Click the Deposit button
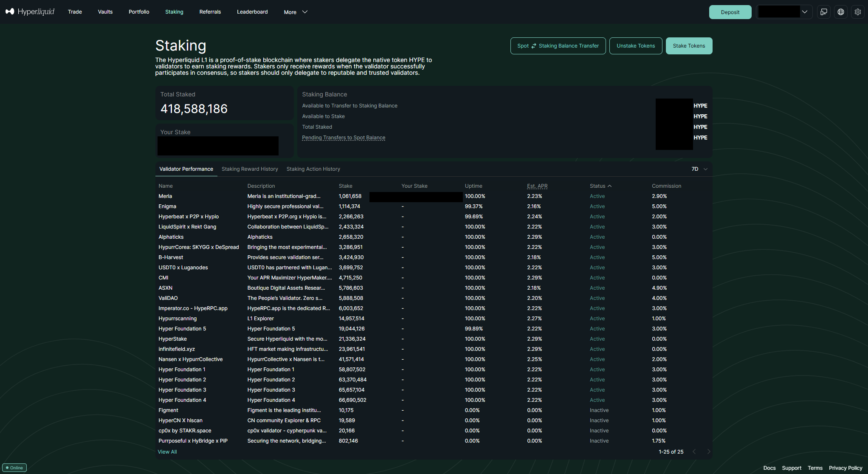The image size is (868, 474). click(x=730, y=12)
